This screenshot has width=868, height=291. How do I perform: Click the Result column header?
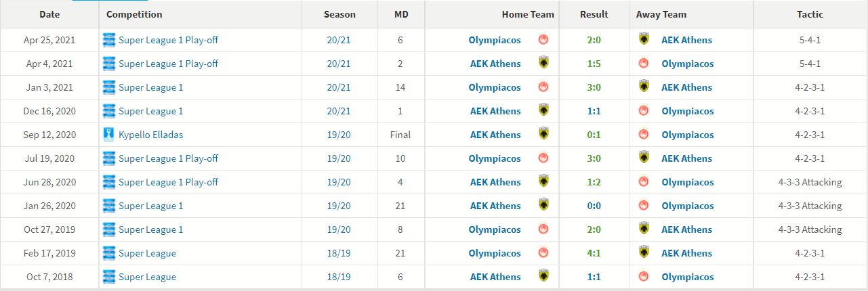[x=594, y=14]
